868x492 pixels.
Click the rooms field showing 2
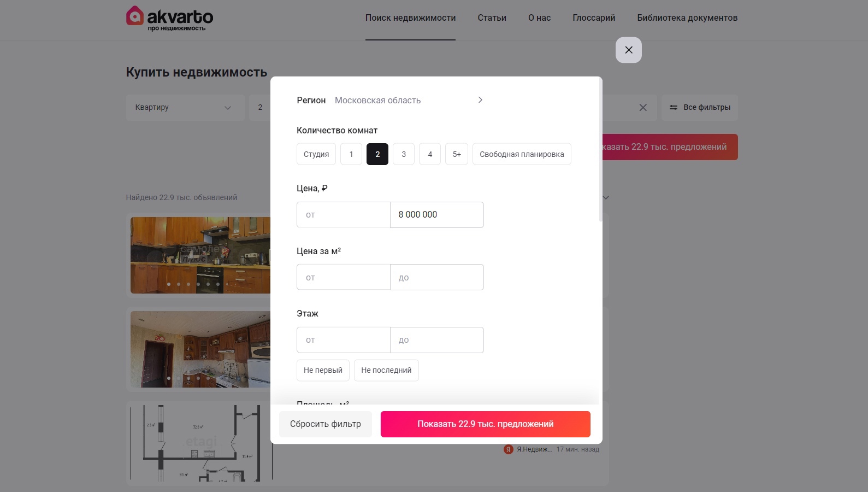260,108
